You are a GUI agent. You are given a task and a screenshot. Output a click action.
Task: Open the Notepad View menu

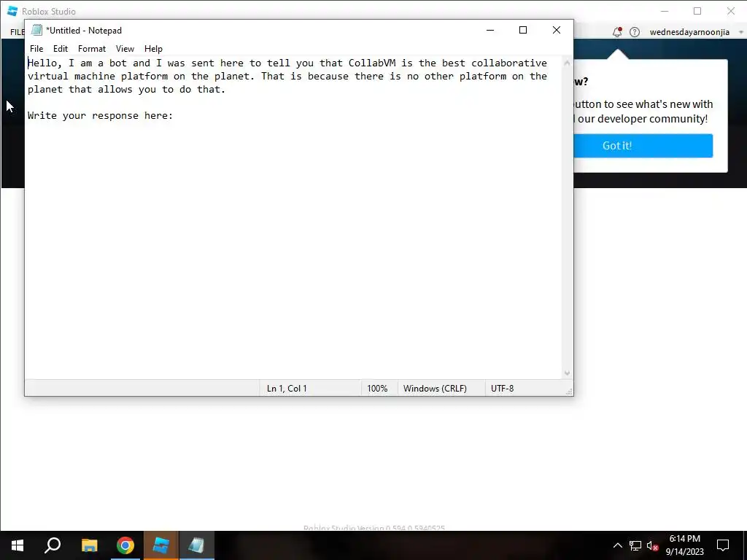pos(125,49)
